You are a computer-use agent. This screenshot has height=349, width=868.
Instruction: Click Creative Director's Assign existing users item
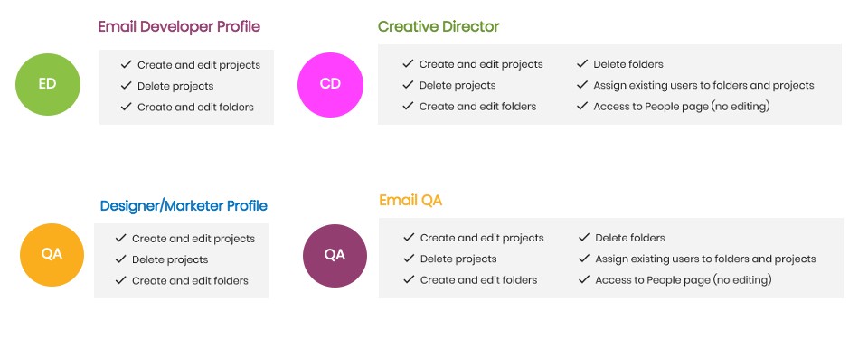coord(703,85)
